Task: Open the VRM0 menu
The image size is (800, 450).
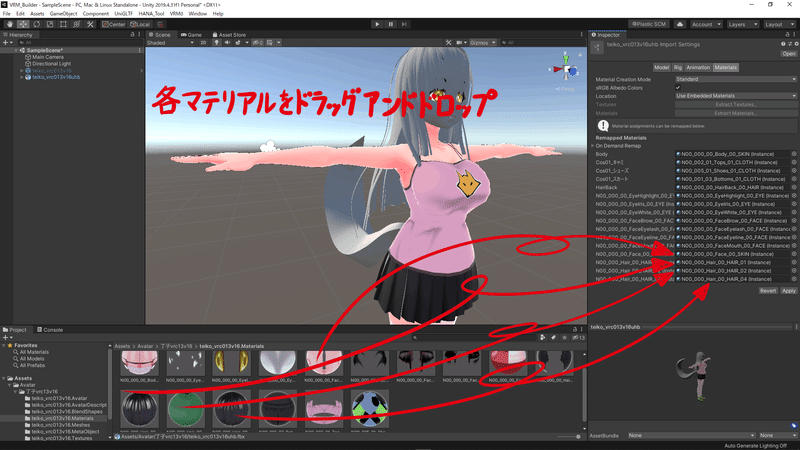Action: pyautogui.click(x=176, y=14)
